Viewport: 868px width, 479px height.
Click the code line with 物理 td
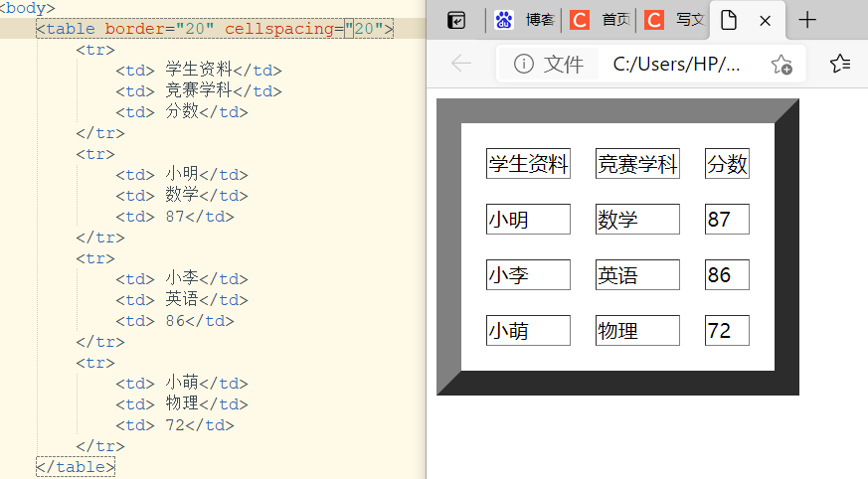(x=182, y=404)
